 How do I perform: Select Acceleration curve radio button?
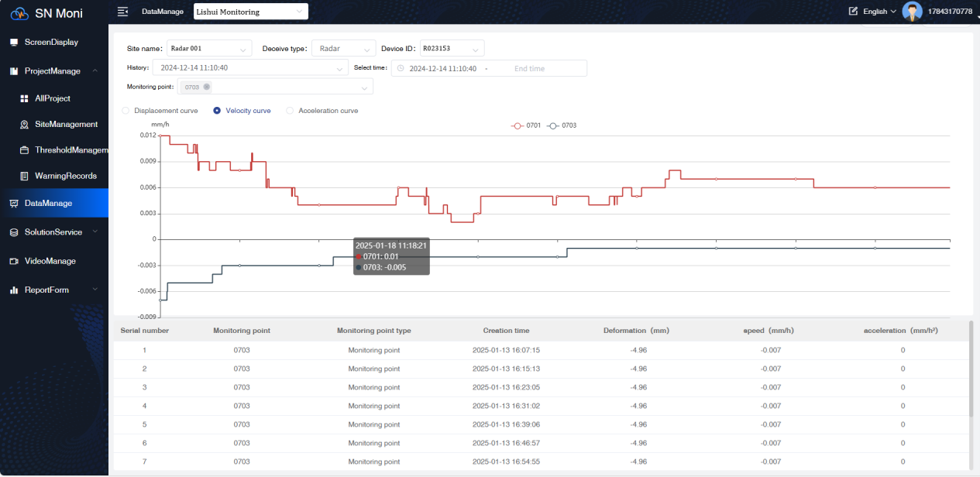click(291, 111)
